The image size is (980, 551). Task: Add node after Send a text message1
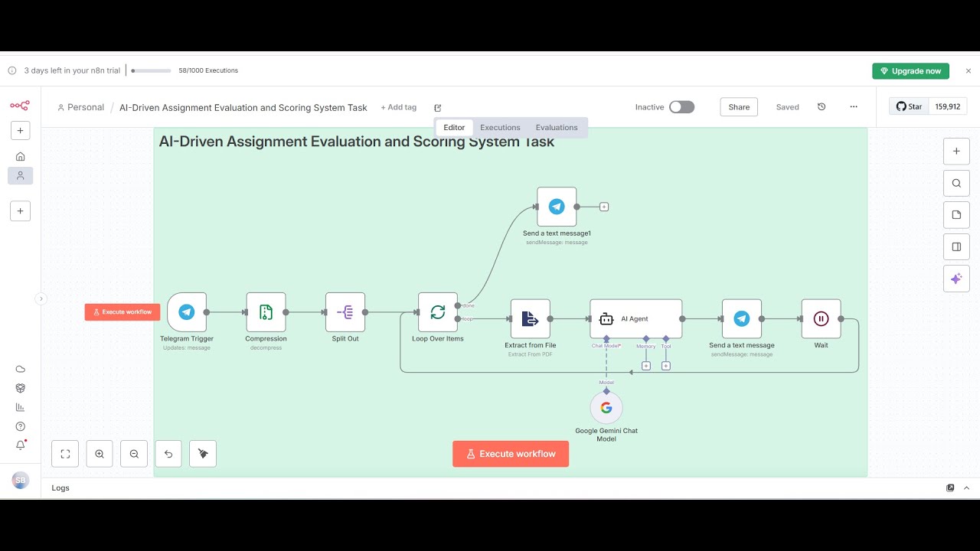(604, 207)
